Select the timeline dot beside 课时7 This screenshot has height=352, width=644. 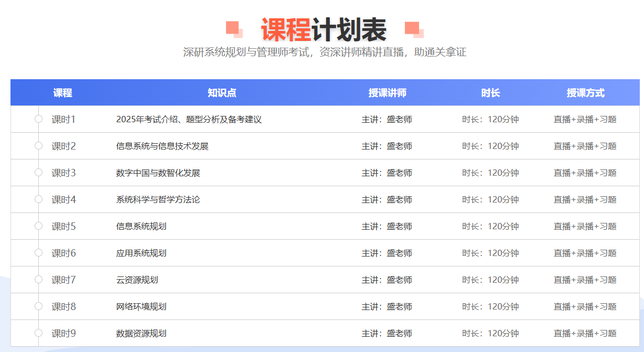tap(38, 280)
